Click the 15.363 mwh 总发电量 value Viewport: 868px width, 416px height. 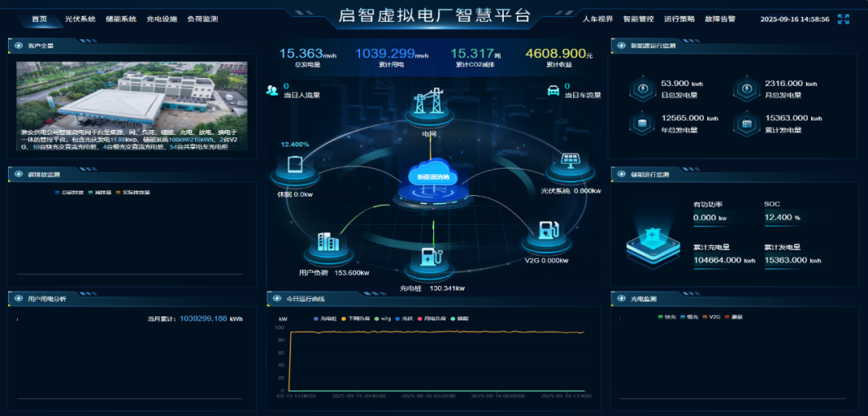309,54
